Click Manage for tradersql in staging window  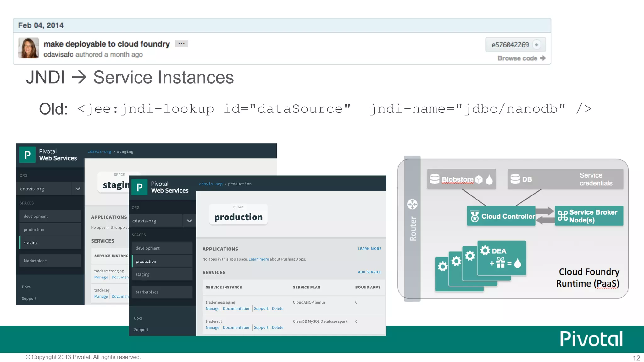[101, 296]
